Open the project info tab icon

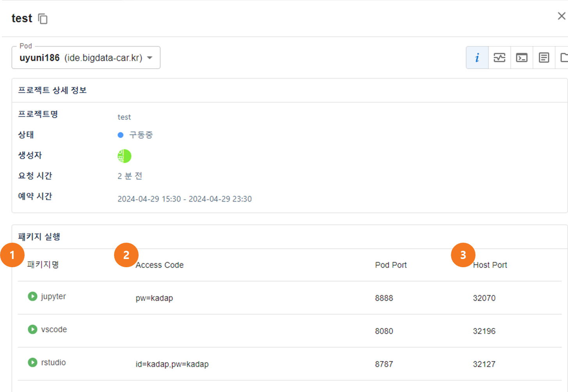477,58
